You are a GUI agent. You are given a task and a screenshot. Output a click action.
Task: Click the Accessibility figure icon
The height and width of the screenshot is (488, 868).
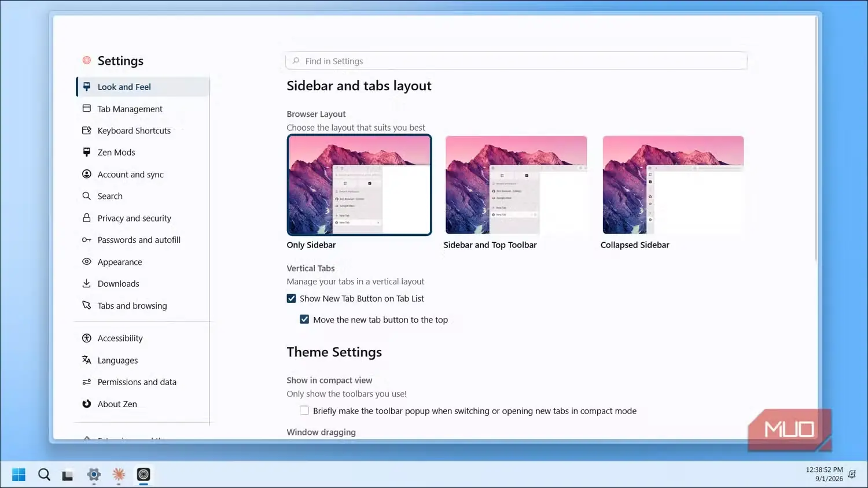tap(87, 338)
